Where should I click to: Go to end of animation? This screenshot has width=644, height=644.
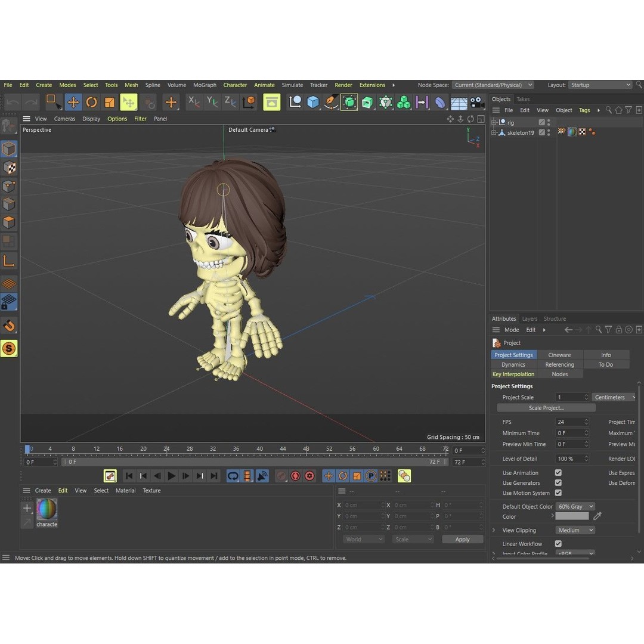[214, 476]
